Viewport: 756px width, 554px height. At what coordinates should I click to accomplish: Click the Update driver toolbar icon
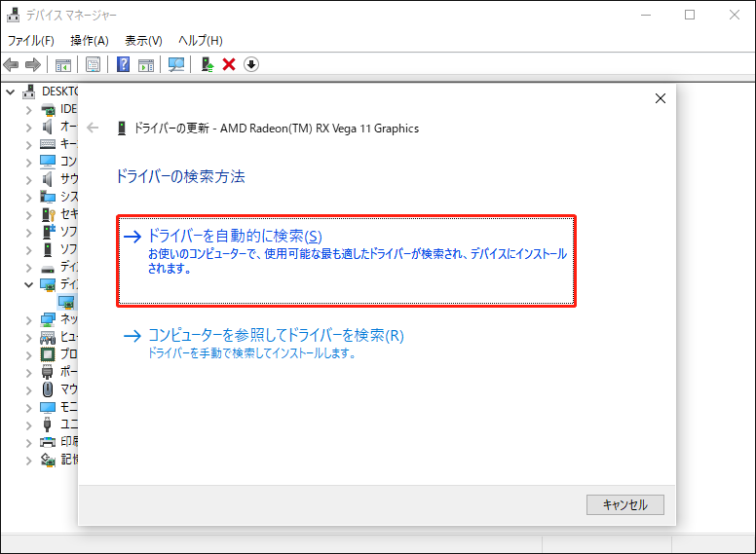tap(208, 64)
